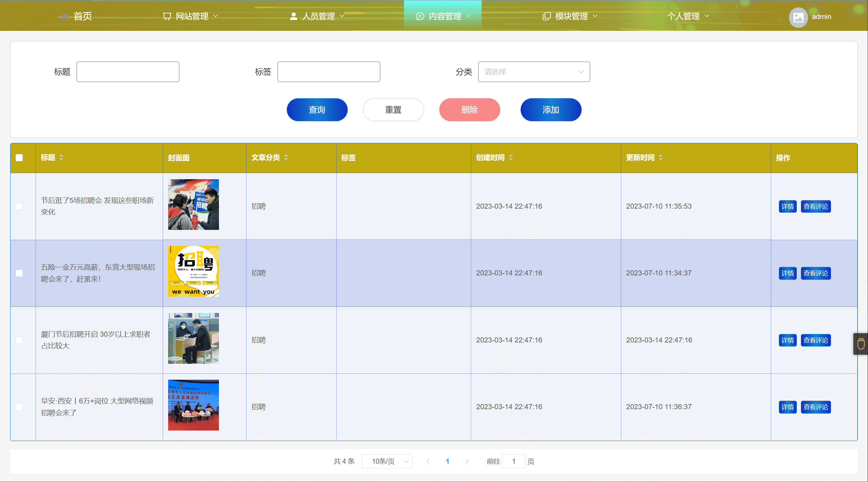
Task: Click the admin avatar image icon
Action: pyautogui.click(x=798, y=17)
